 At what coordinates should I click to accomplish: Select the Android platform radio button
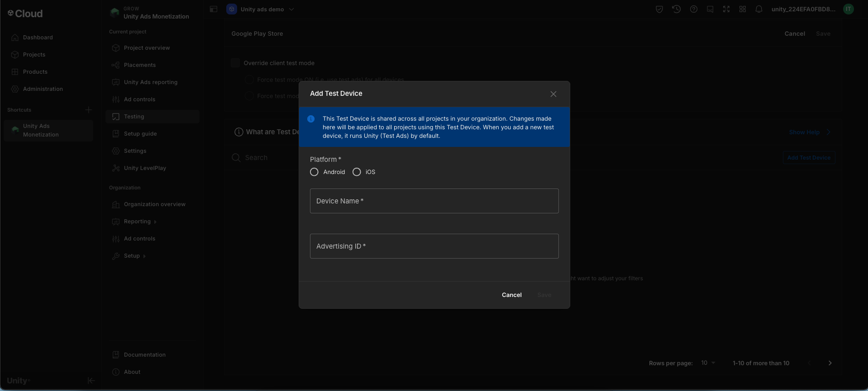314,172
